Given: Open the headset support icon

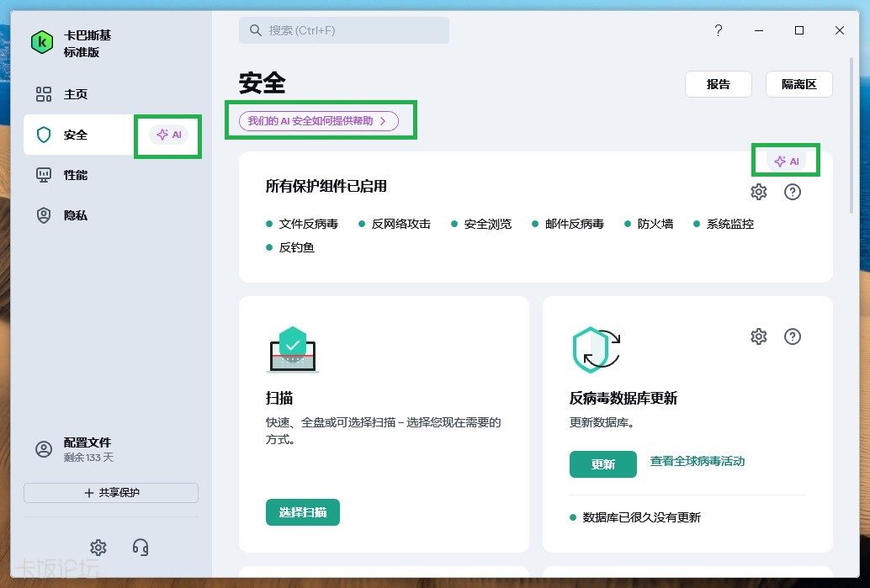Looking at the screenshot, I should 141,548.
